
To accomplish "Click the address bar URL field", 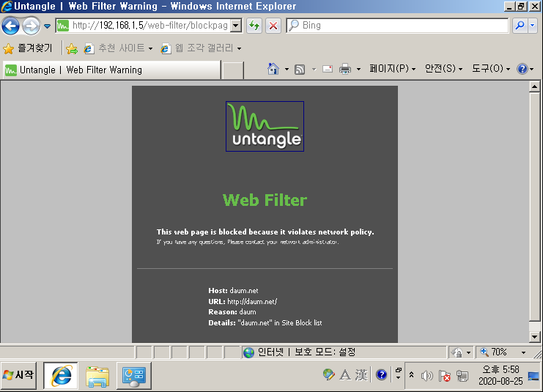I will coord(143,26).
